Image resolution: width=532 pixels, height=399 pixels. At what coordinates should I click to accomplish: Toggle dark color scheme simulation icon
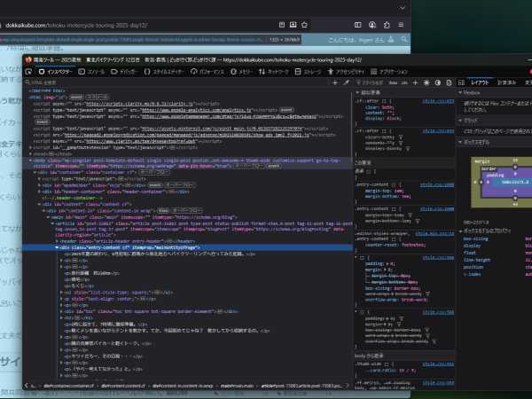point(436,82)
